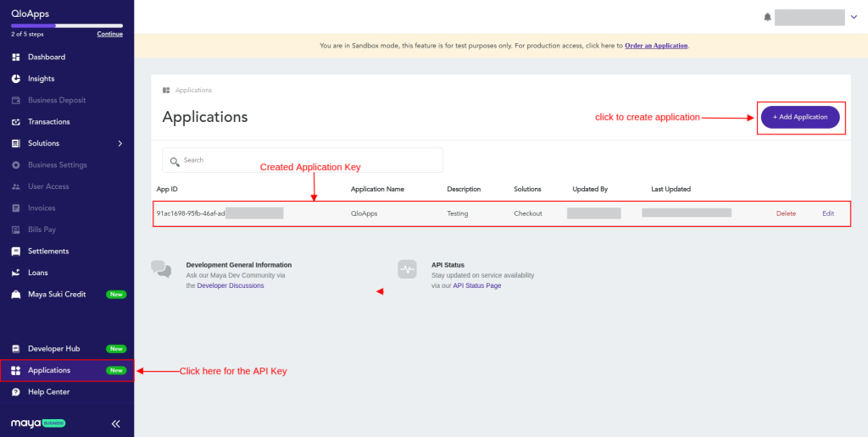The height and width of the screenshot is (437, 868).
Task: Expand the Solutions submenu chevron
Action: 120,144
